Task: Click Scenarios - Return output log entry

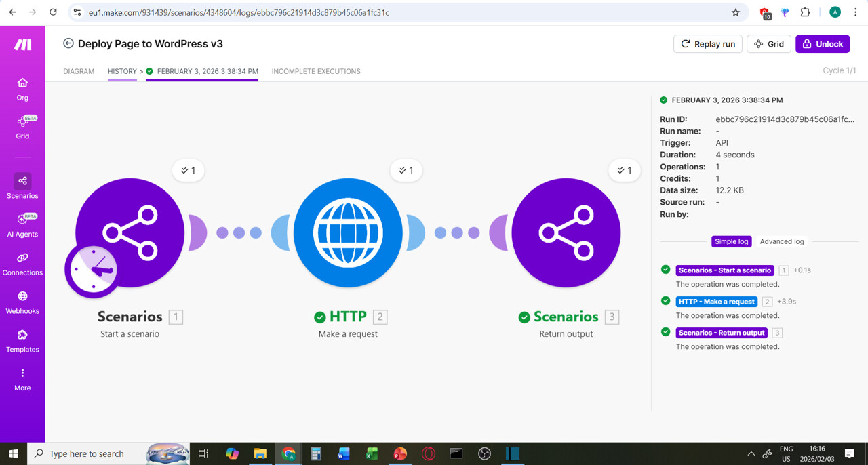Action: coord(722,333)
